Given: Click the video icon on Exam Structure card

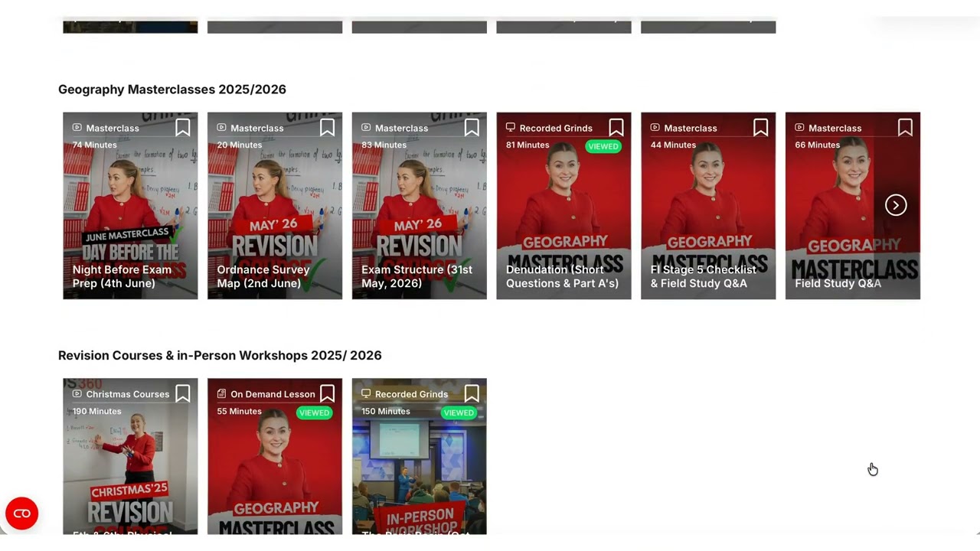Looking at the screenshot, I should [366, 128].
